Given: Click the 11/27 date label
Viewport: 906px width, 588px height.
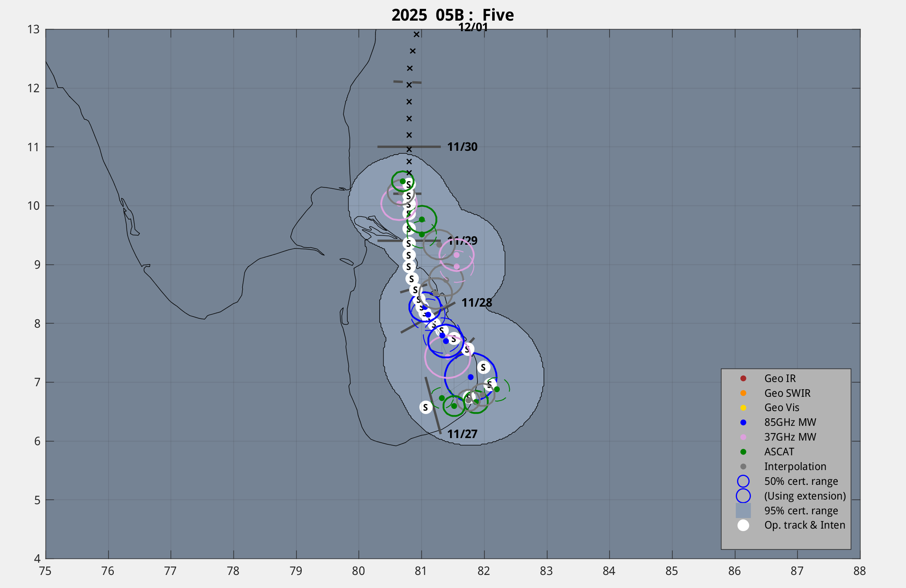Looking at the screenshot, I should 462,434.
